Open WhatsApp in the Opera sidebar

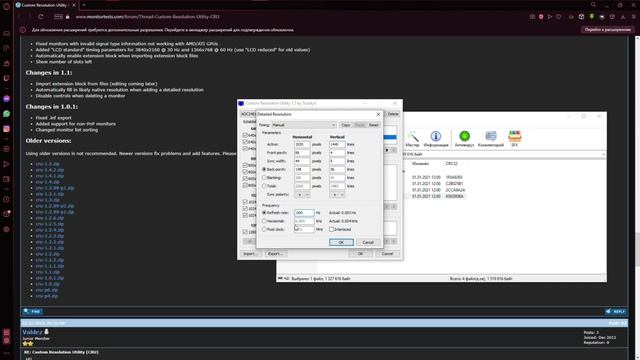pyautogui.click(x=7, y=114)
